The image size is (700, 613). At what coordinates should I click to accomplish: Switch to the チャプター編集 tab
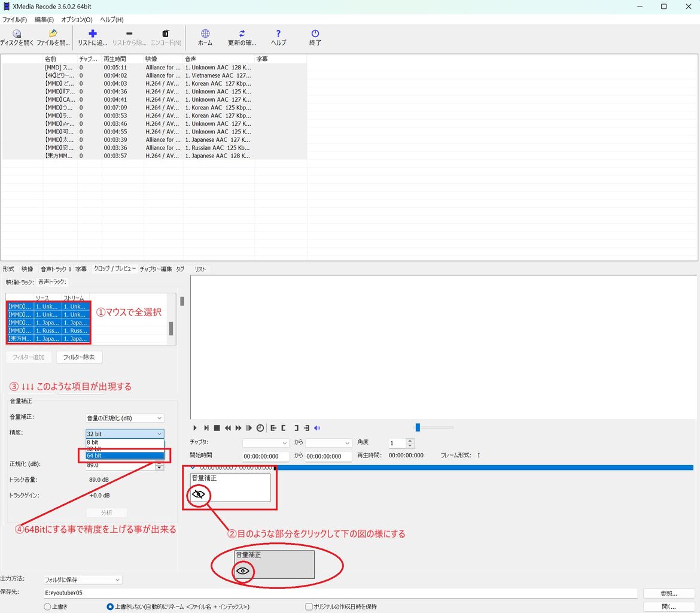pyautogui.click(x=156, y=269)
